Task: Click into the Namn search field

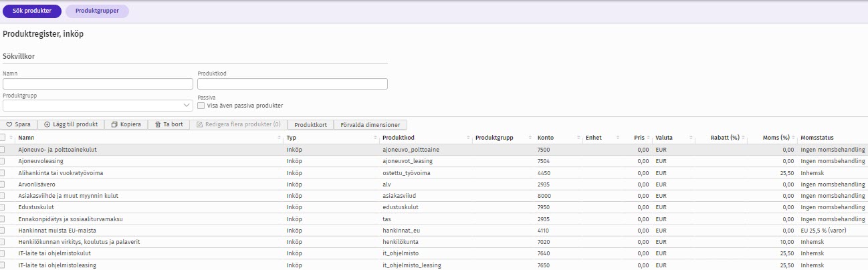Action: coord(98,84)
